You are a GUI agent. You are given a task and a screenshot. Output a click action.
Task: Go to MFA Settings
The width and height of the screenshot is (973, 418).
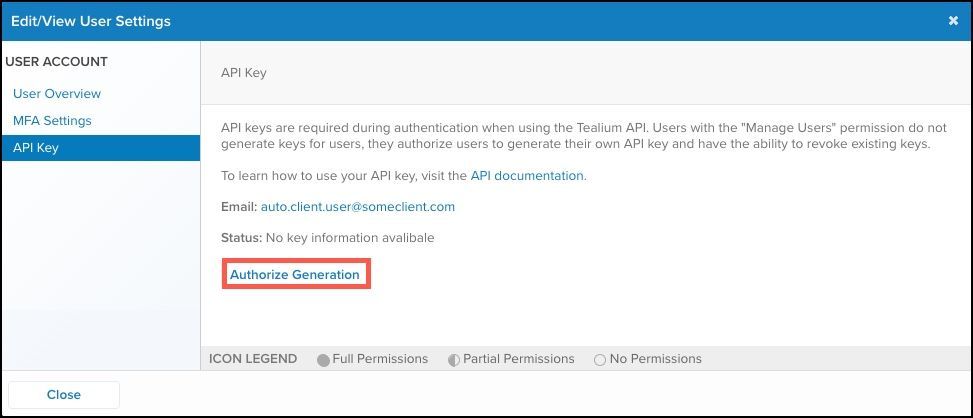52,121
